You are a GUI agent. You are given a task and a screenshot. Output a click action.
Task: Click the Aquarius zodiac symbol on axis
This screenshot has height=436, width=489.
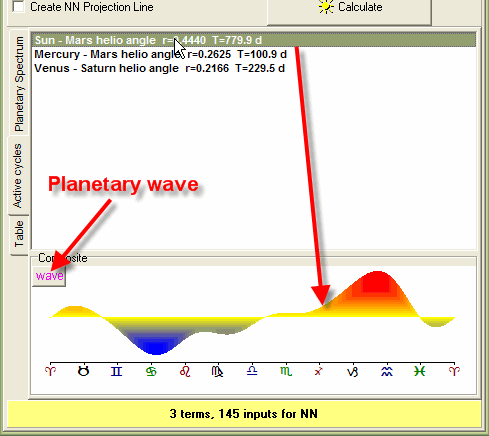coord(387,371)
